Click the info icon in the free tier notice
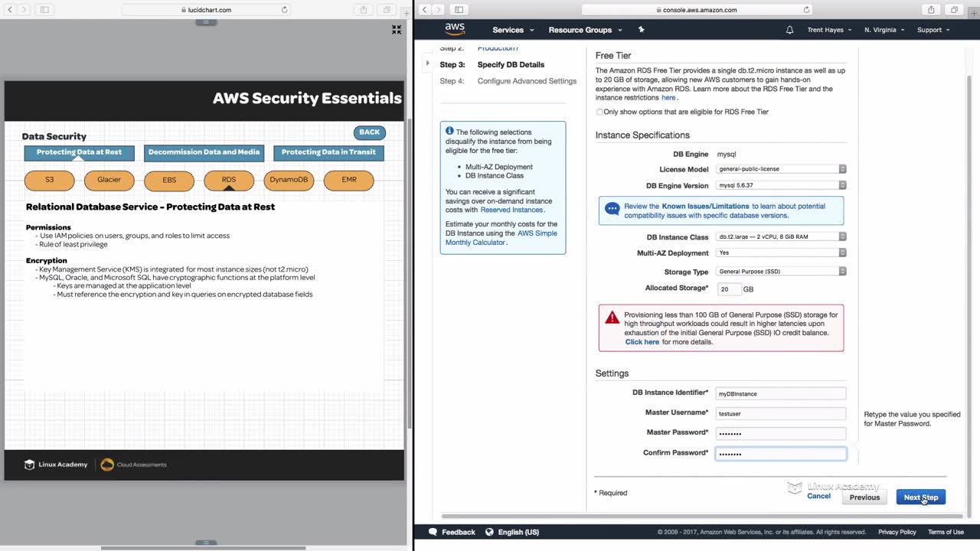The height and width of the screenshot is (551, 980). (x=449, y=132)
